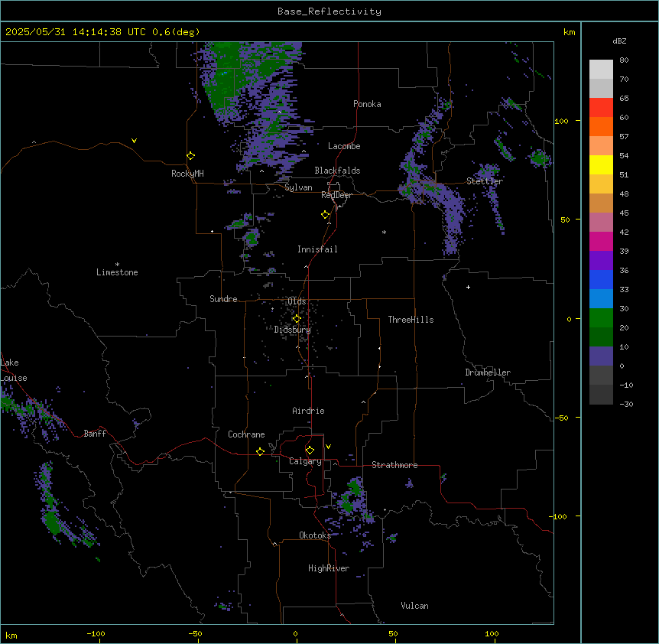Click the yellow diamond marker above RockyMH
Viewport: 659px width, 644px height.
(191, 156)
